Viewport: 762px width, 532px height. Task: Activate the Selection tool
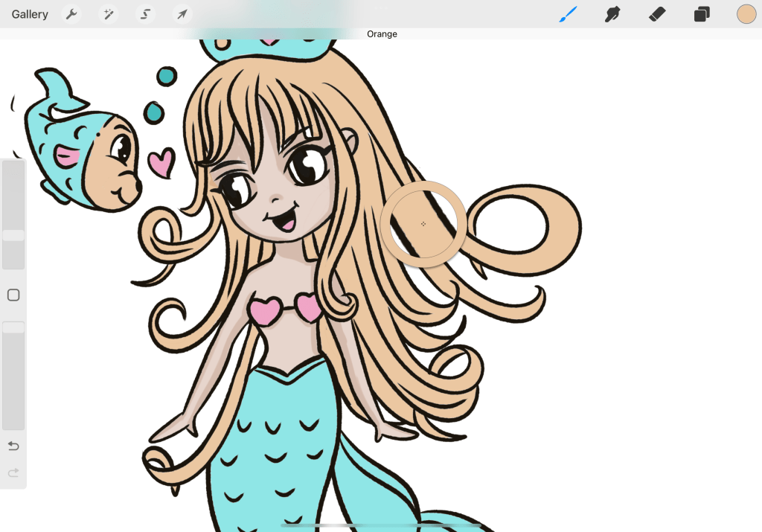coord(146,14)
